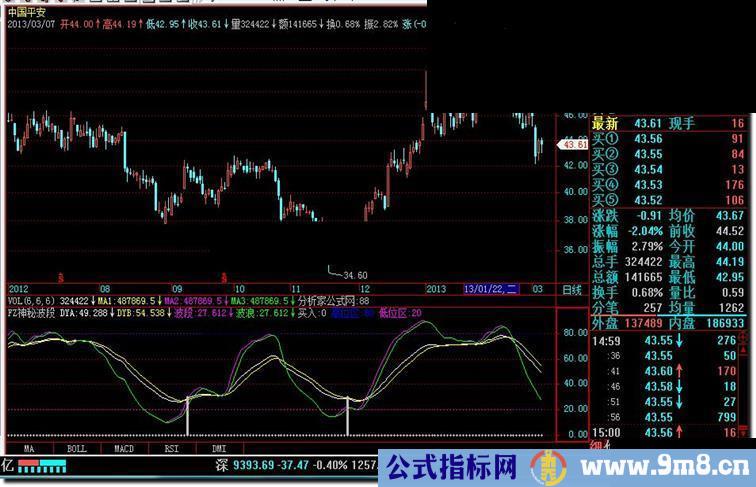Click the 亿 volume bar indicator icon
Image resolution: width=756 pixels, height=487 pixels.
click(x=8, y=465)
